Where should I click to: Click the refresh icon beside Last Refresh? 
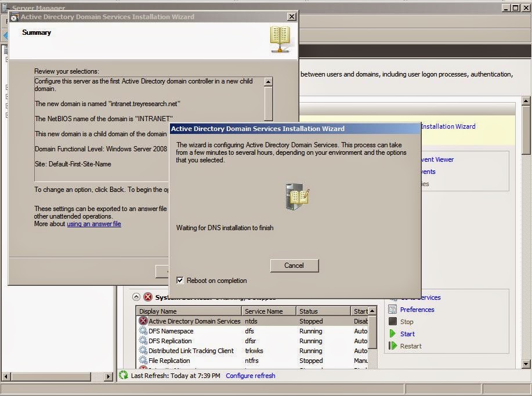(x=123, y=375)
